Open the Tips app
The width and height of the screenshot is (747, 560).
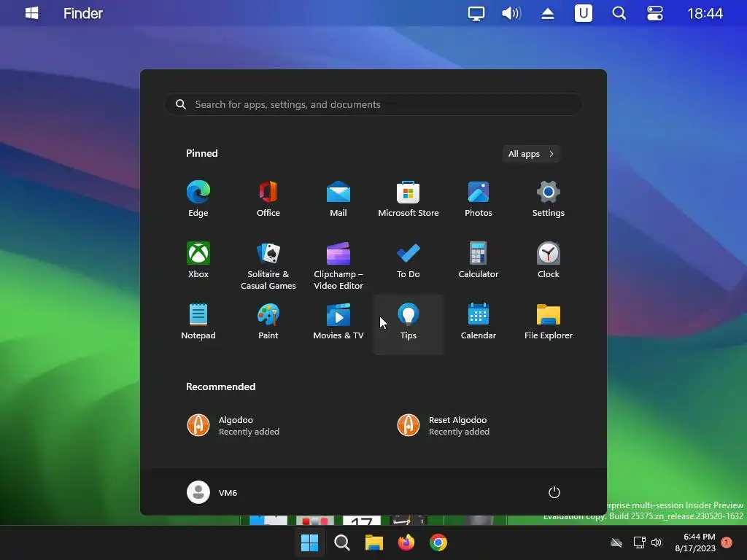[x=409, y=324]
